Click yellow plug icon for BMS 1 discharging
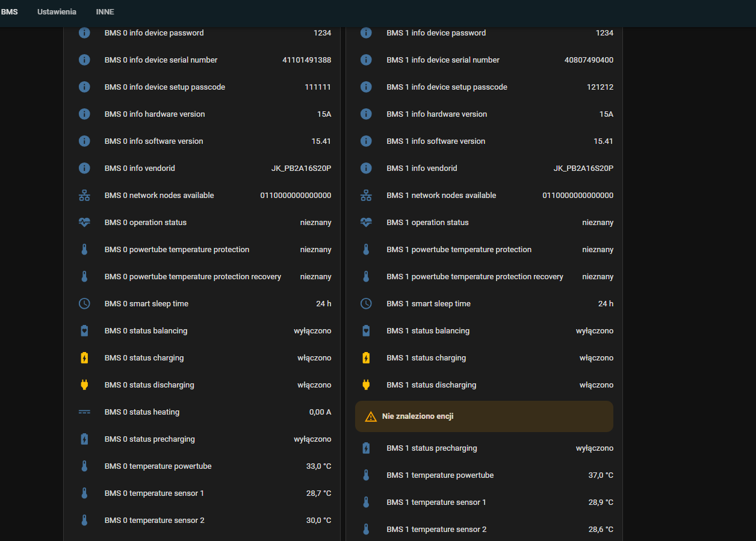Viewport: 756px width, 541px height. pyautogui.click(x=366, y=385)
